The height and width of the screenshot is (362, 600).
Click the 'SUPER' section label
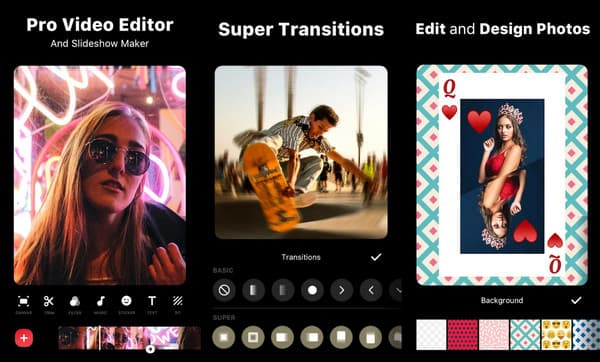[x=224, y=317]
